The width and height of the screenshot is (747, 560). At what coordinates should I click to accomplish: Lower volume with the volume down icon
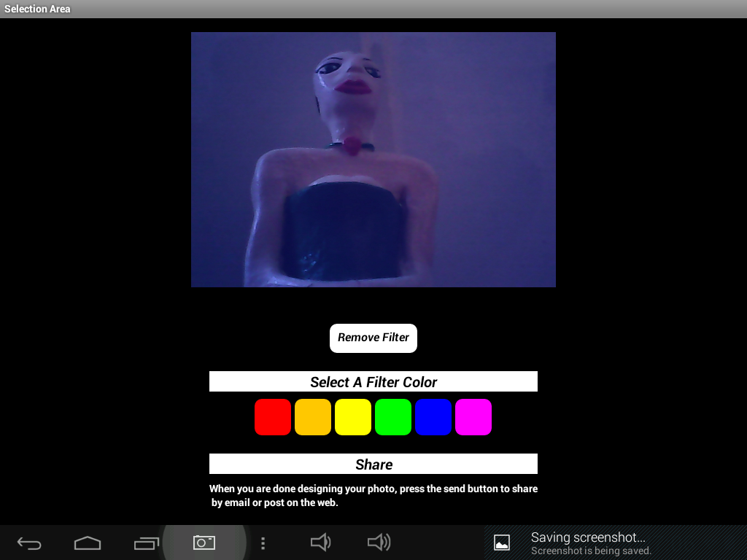pos(320,542)
